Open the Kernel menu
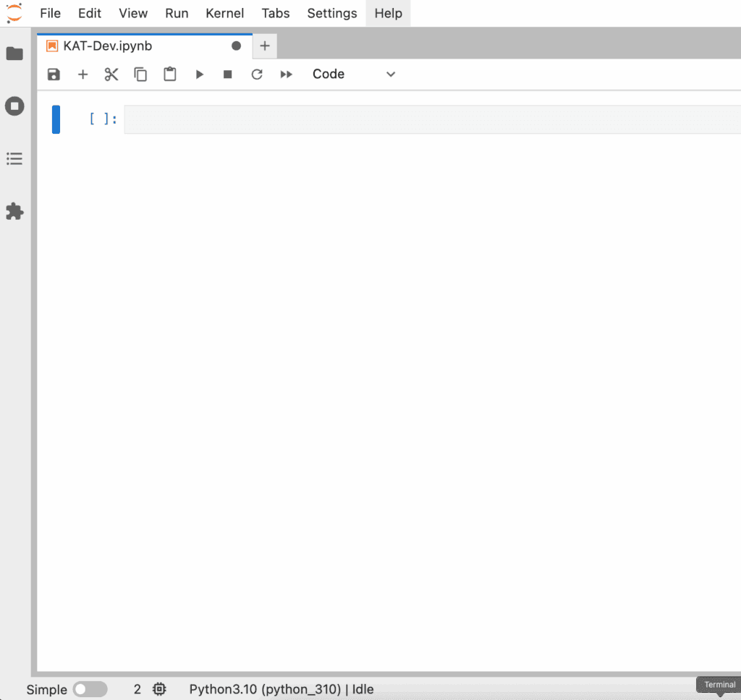This screenshot has height=700, width=741. coord(224,13)
